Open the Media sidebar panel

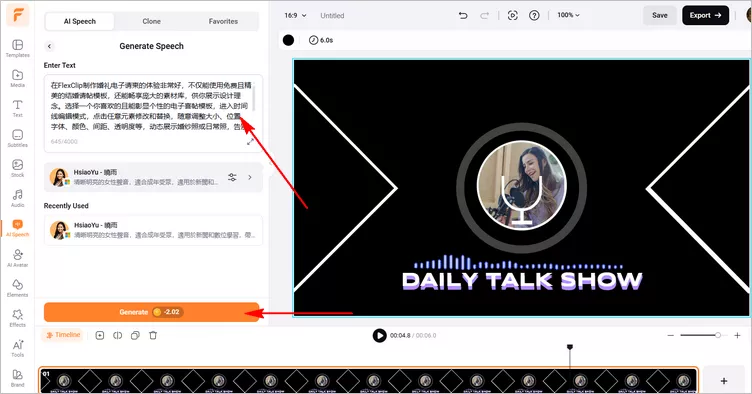[17, 79]
